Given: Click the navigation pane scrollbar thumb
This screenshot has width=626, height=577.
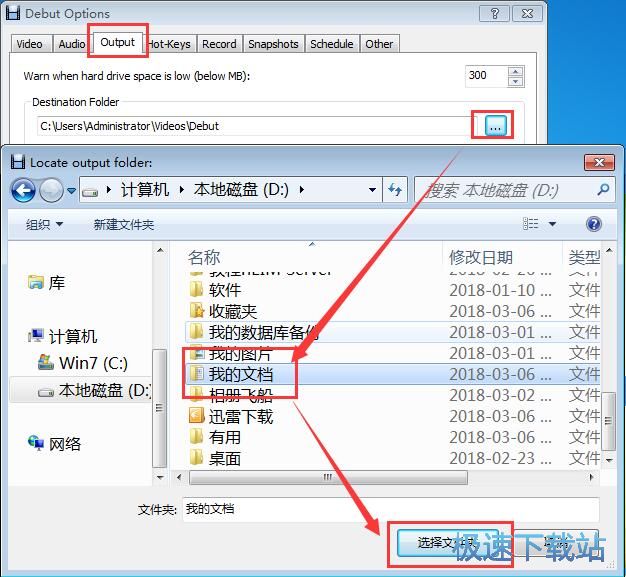Looking at the screenshot, I should point(160,408).
